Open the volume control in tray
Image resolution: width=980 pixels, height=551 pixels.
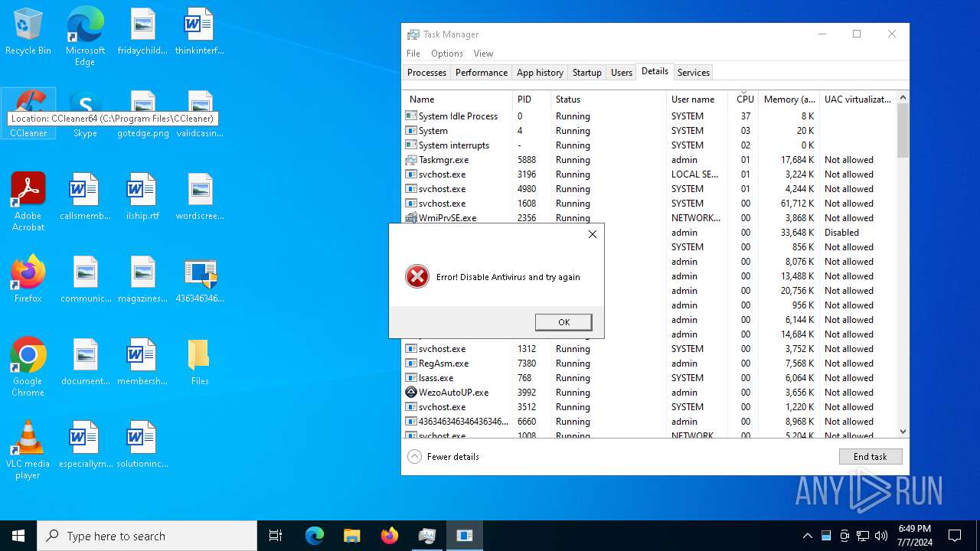point(881,536)
